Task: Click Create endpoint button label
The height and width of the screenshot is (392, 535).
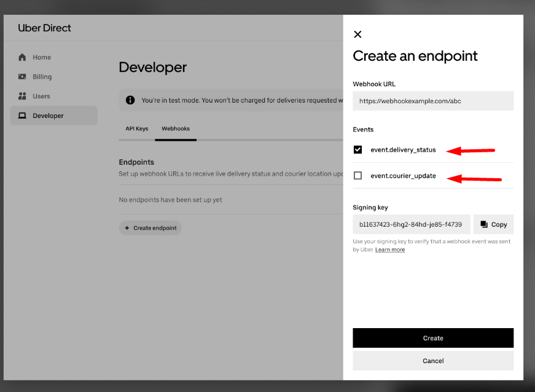Action: click(155, 228)
